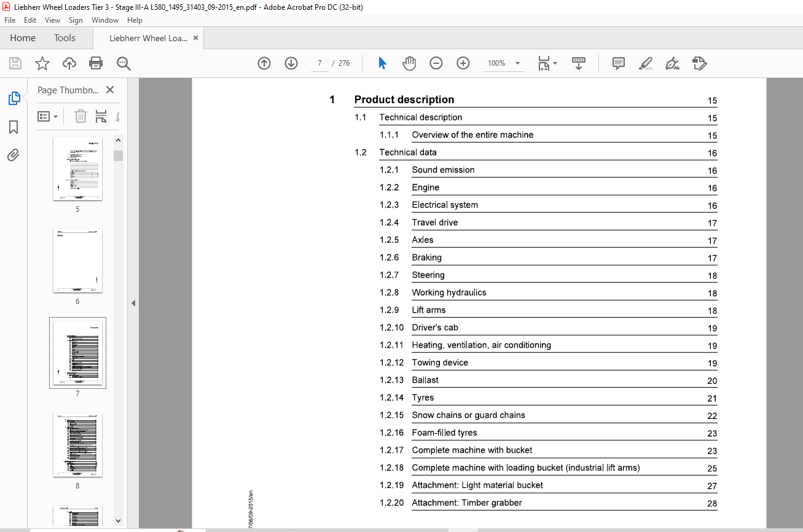
Task: Open 'Overview of the entire machine' entry
Action: tap(472, 135)
